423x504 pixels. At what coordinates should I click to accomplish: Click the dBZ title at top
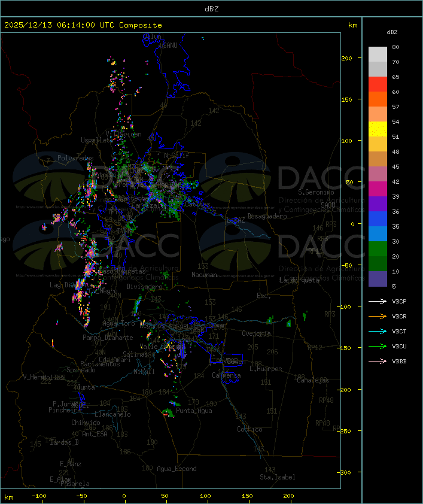(x=212, y=9)
